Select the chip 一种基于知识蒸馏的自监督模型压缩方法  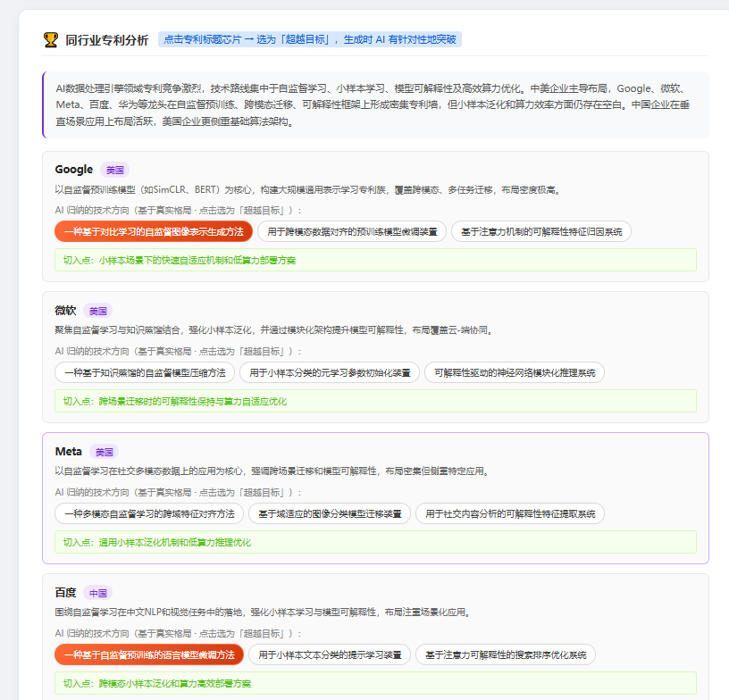coord(145,372)
